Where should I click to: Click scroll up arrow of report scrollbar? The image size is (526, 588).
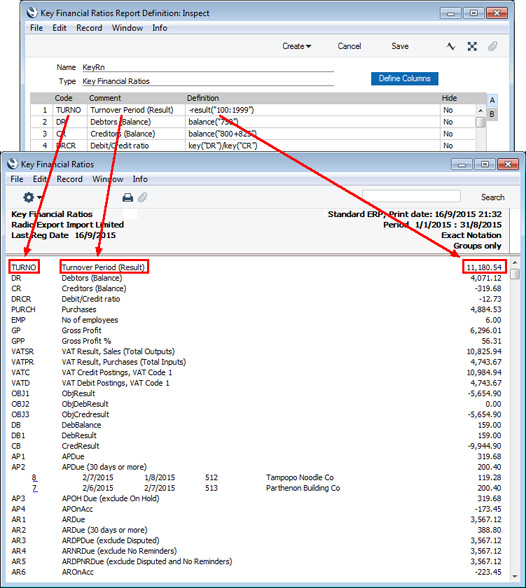pos(515,262)
